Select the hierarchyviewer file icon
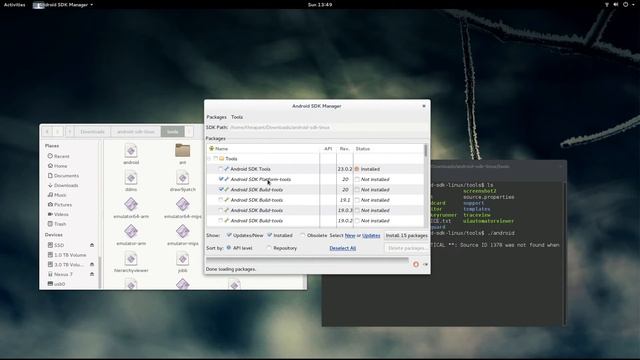The height and width of the screenshot is (360, 640). [x=131, y=259]
